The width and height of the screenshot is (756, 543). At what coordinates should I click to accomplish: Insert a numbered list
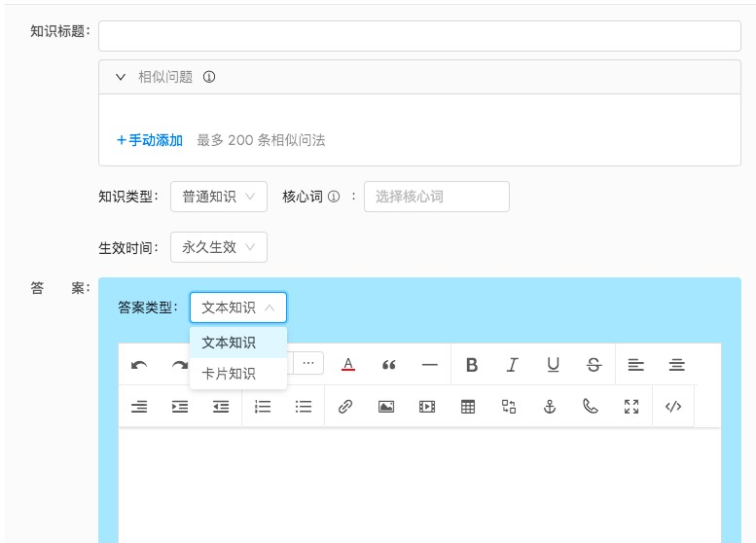coord(263,407)
